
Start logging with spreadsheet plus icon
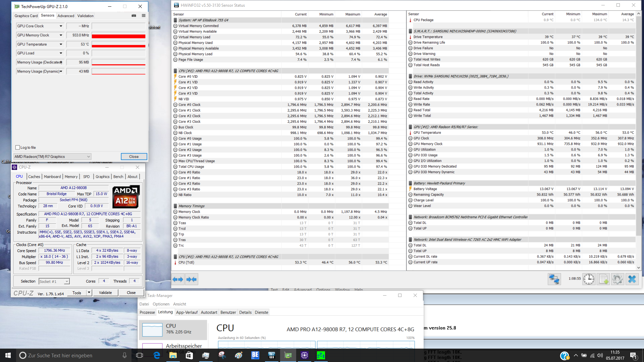pyautogui.click(x=603, y=279)
